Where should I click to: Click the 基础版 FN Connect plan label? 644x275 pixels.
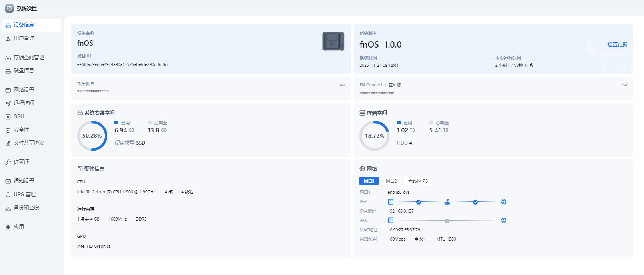click(x=395, y=85)
